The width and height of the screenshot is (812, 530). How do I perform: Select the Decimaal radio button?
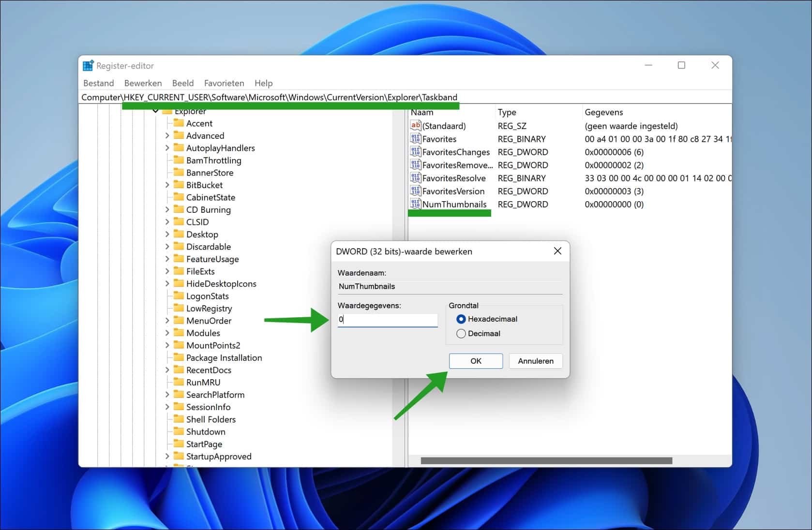tap(461, 334)
